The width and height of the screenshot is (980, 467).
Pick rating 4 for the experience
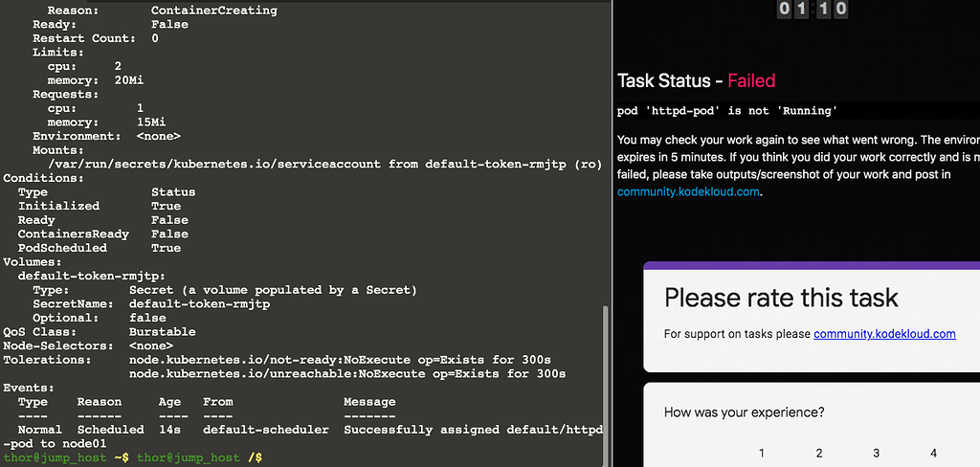933,453
